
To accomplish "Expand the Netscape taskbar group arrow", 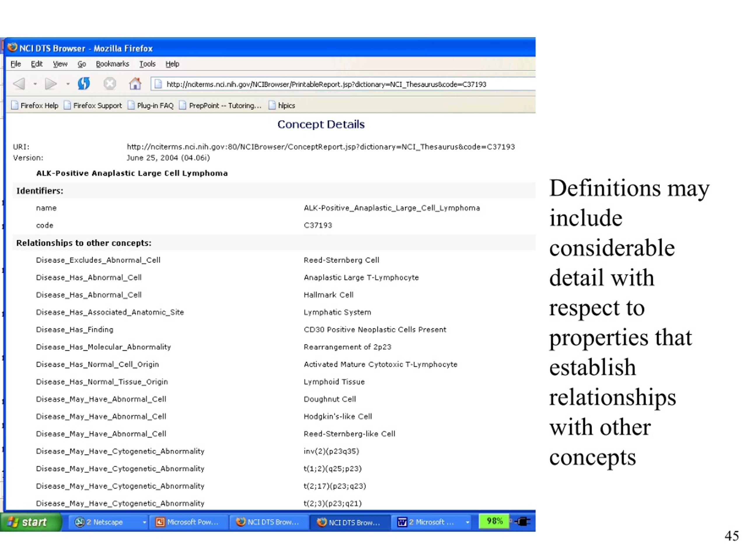I will [x=144, y=522].
